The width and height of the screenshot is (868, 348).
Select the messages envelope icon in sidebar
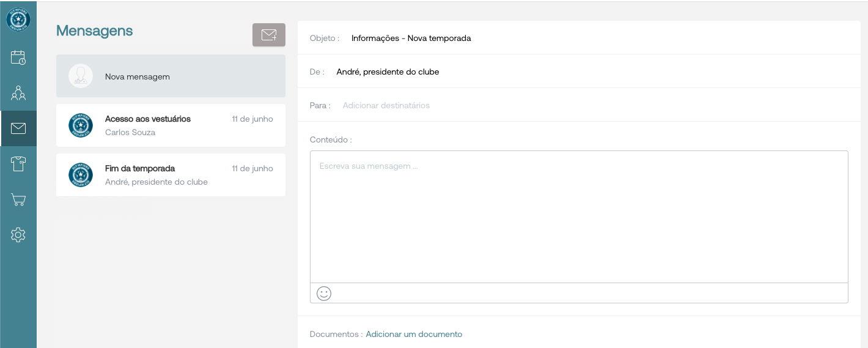[18, 128]
